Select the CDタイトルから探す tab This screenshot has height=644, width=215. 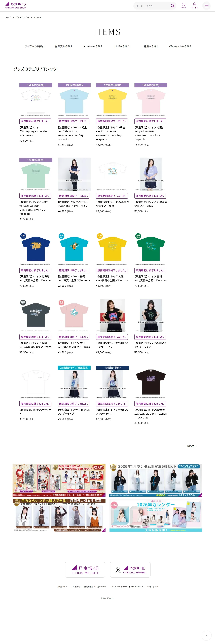(180, 46)
